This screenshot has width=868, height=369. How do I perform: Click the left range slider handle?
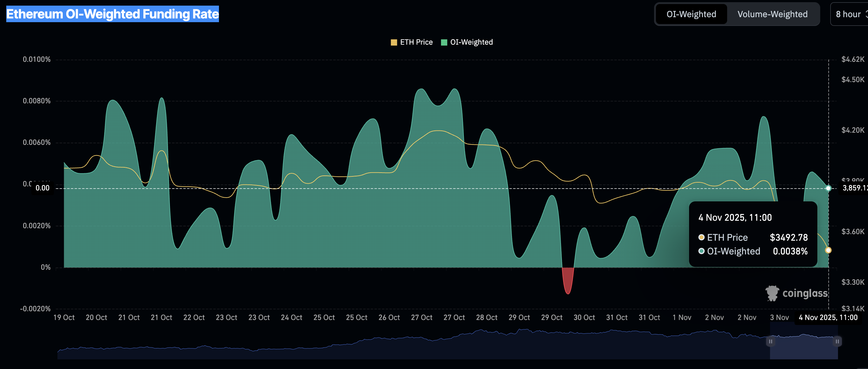(771, 341)
